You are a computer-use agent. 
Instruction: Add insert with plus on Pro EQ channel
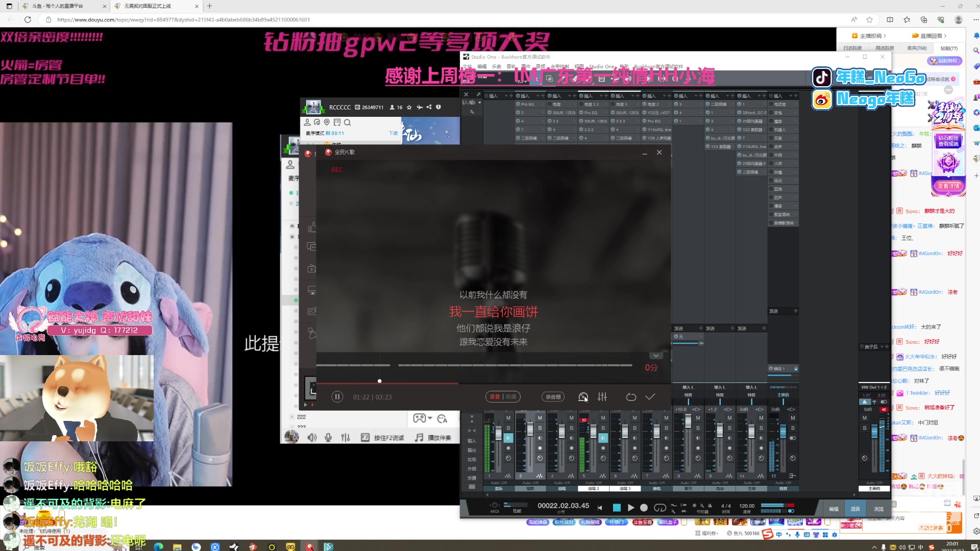coord(543,96)
